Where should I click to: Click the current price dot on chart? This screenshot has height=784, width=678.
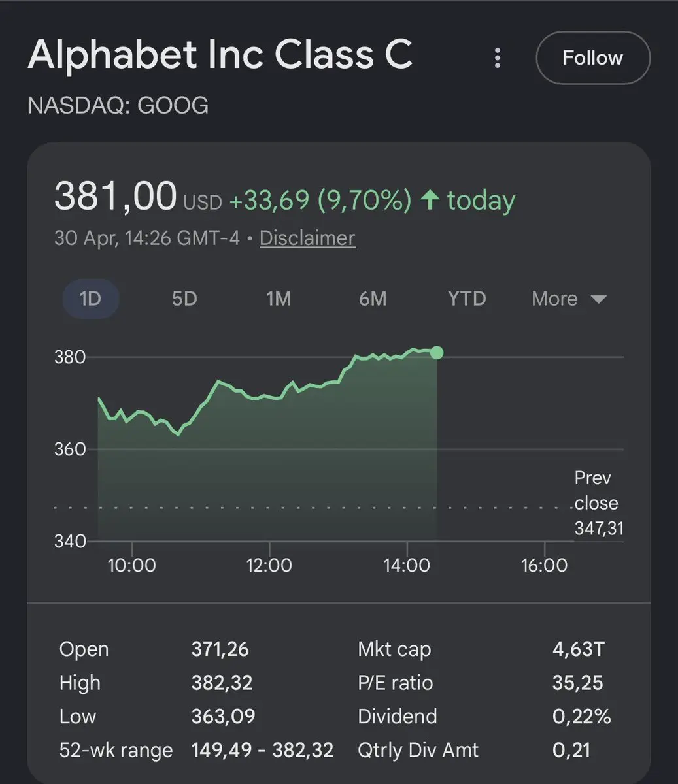tap(437, 353)
